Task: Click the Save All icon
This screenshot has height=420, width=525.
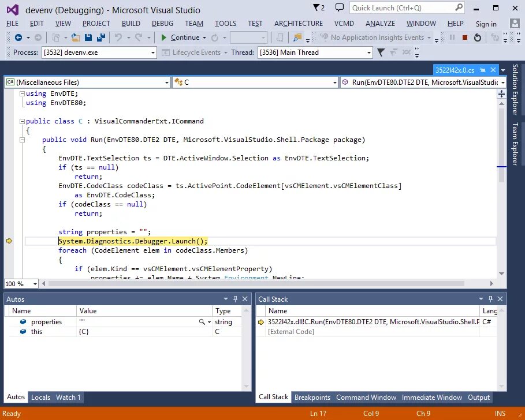Action: click(100, 37)
